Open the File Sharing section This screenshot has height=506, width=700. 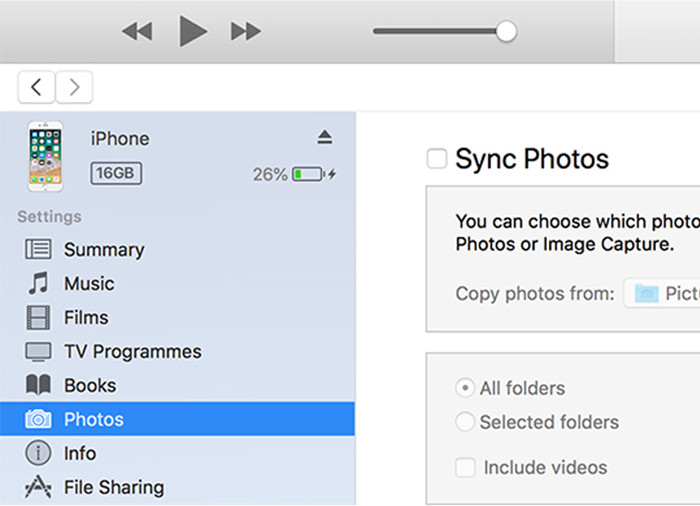pos(178,487)
